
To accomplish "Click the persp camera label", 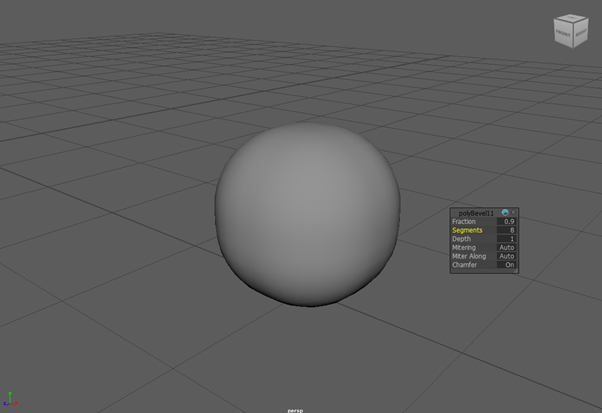I will pyautogui.click(x=294, y=409).
